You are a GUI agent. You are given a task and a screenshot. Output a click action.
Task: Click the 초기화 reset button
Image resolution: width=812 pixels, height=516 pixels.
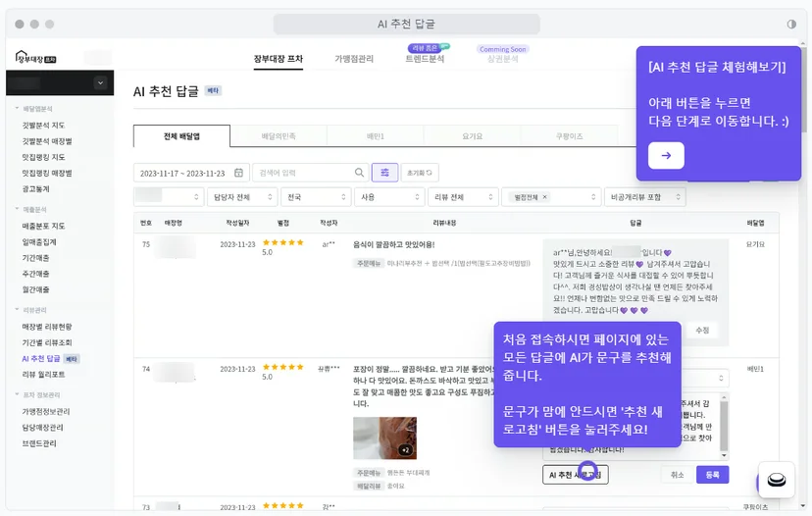[x=419, y=173]
